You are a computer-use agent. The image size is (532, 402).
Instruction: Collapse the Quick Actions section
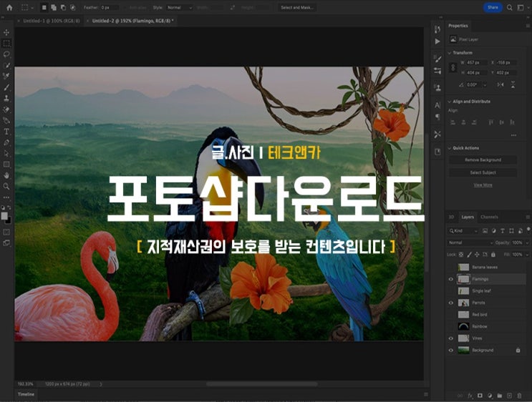pyautogui.click(x=450, y=148)
